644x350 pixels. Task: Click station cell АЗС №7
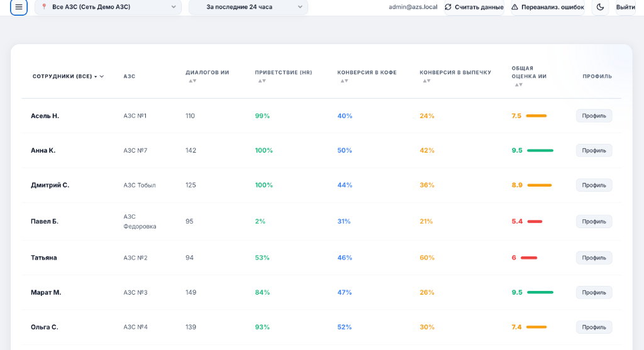point(136,151)
